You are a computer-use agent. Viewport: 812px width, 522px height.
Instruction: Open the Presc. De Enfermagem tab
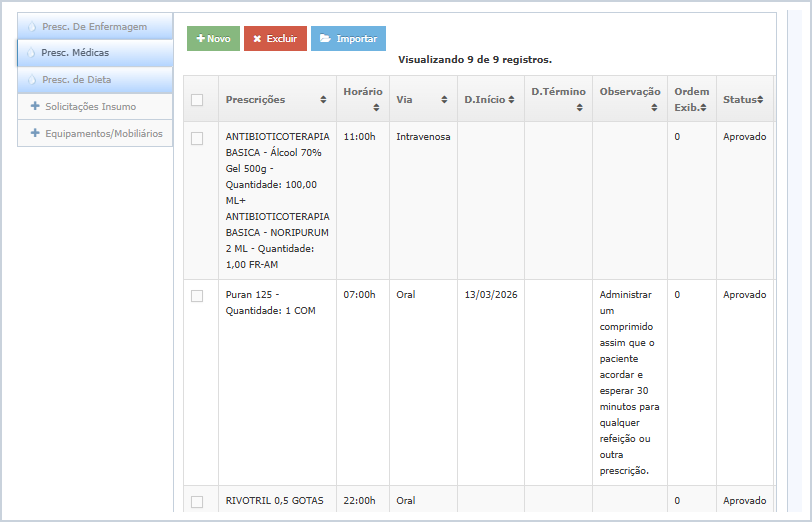(x=95, y=26)
